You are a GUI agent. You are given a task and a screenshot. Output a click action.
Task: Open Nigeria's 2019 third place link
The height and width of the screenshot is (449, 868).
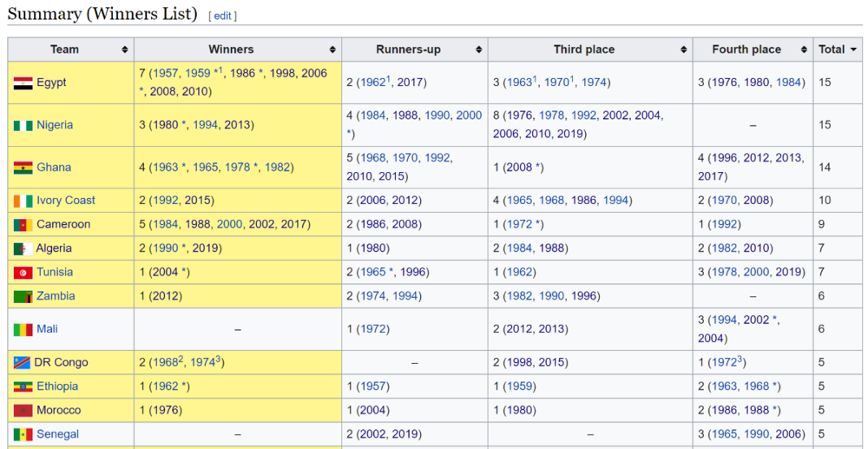(570, 134)
